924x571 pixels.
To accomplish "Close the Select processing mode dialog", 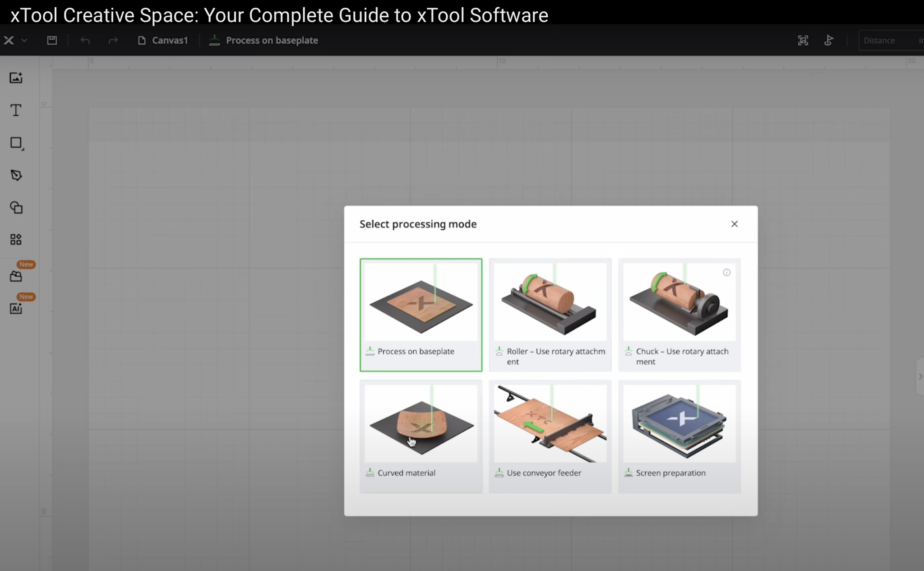I will click(x=734, y=223).
